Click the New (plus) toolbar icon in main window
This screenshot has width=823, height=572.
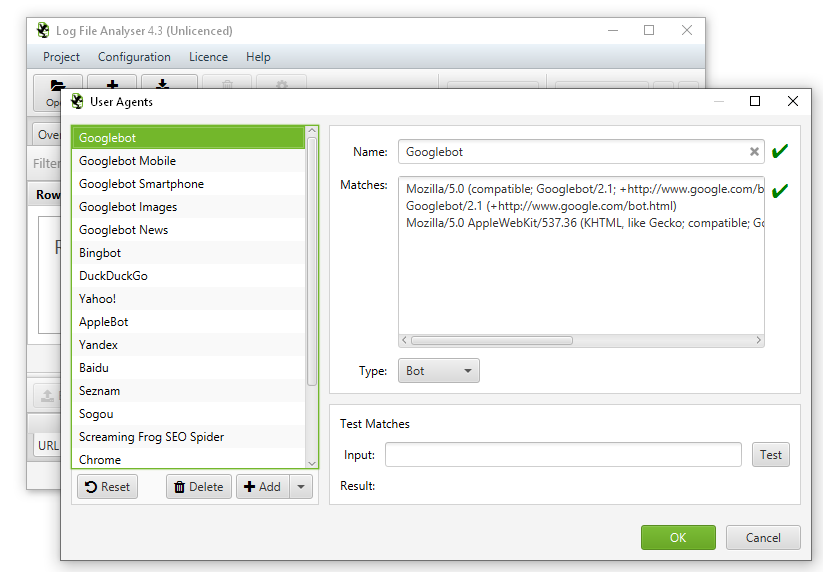[x=112, y=82]
